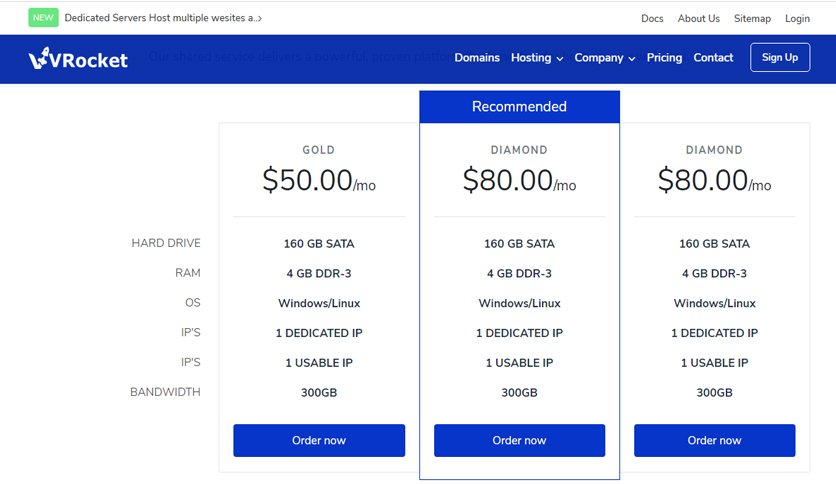Viewport: 836px width, 484px height.
Task: Click the Sign Up button
Action: 780,57
